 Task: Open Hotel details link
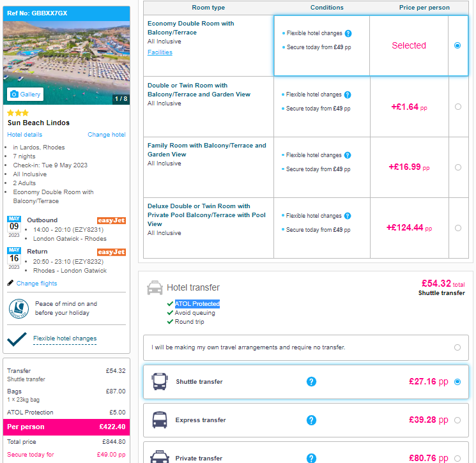(24, 135)
